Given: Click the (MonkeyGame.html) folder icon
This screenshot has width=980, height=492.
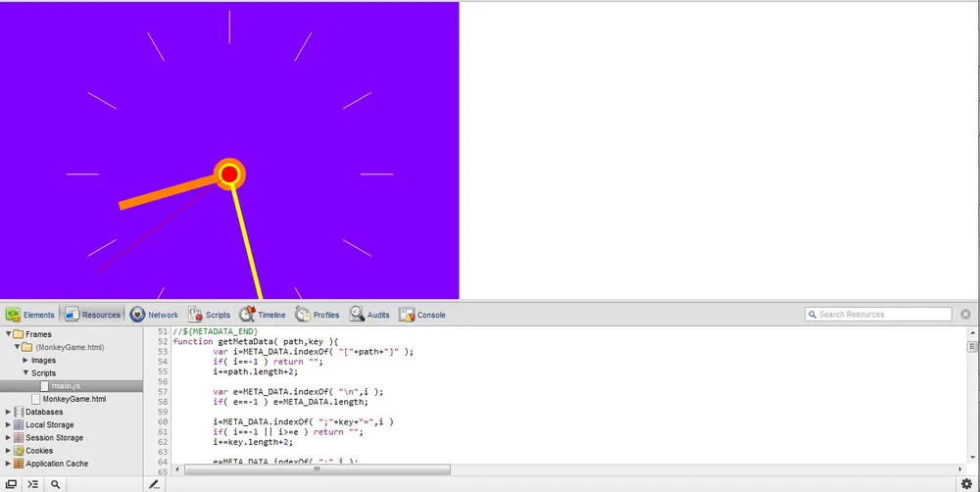Looking at the screenshot, I should (27, 347).
